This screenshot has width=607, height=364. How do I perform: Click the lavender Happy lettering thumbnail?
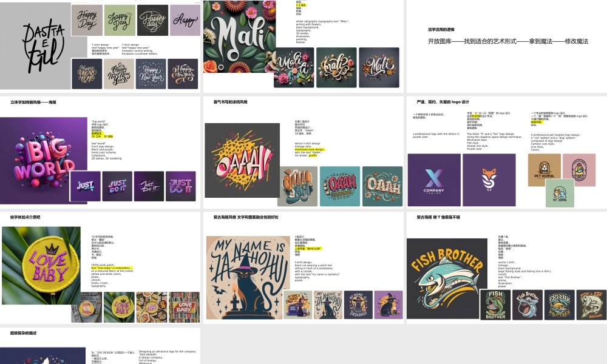[185, 20]
